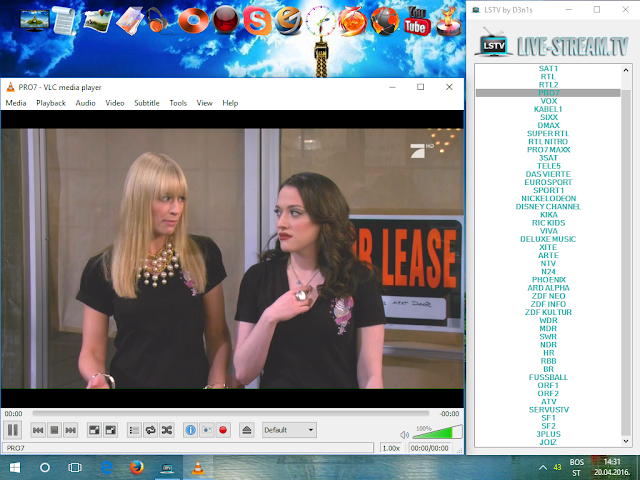
Task: Open the Subtitle menu
Action: (x=147, y=103)
